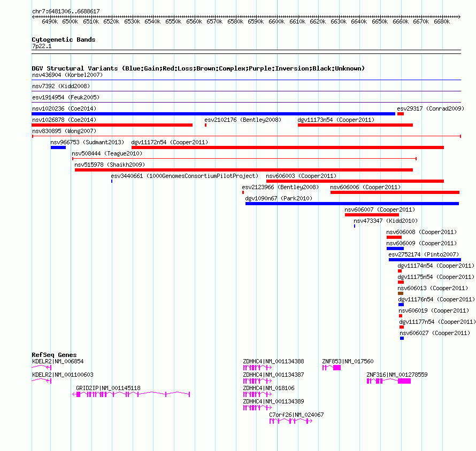
Task: Click brown nsv606013 (Cooper2011) complex marker
Action: [401, 293]
